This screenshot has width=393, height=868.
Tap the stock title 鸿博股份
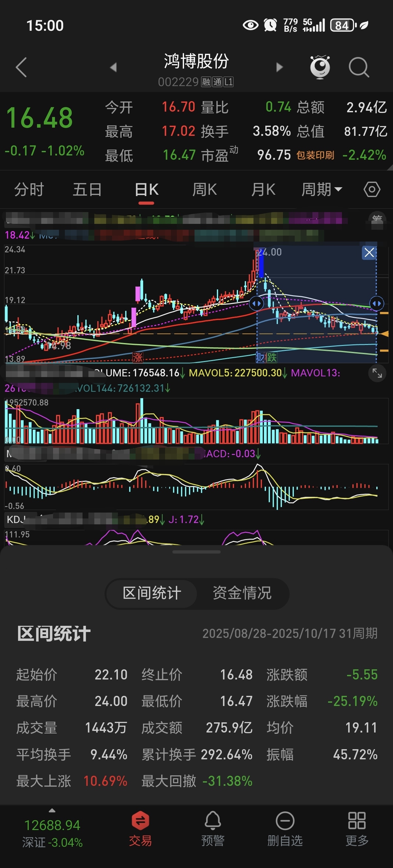pos(196,61)
